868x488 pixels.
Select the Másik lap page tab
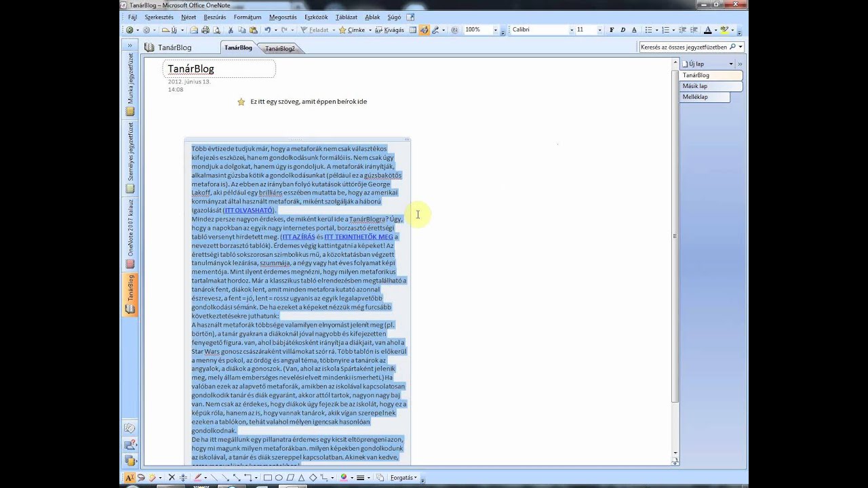711,86
